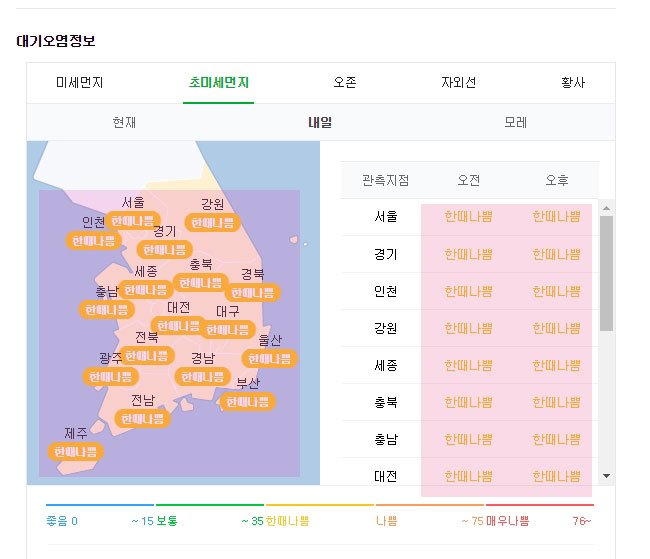This screenshot has width=650, height=559.
Task: Select the 내일 forecast sub-tab
Action: click(x=320, y=122)
